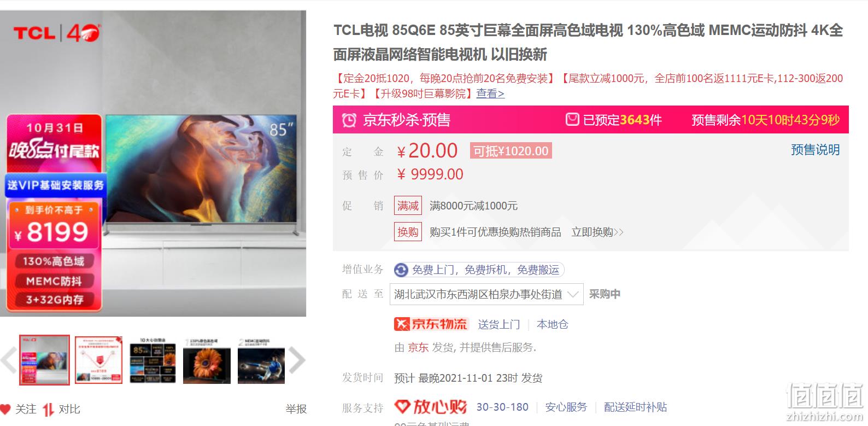The width and height of the screenshot is (868, 426).
Task: Expand promotion details via 查看> link
Action: pyautogui.click(x=490, y=94)
